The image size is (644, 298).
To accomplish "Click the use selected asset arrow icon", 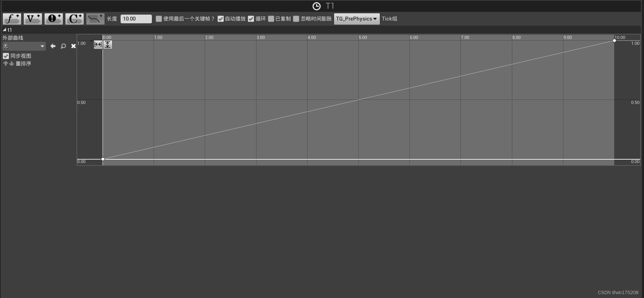I will coord(53,46).
